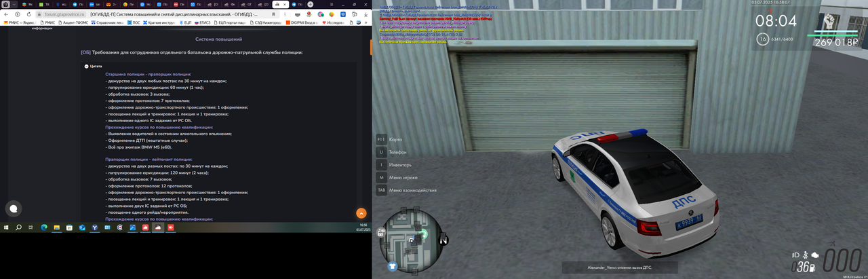Click F11 Карта hint key
The height and width of the screenshot is (279, 868).
click(x=381, y=139)
